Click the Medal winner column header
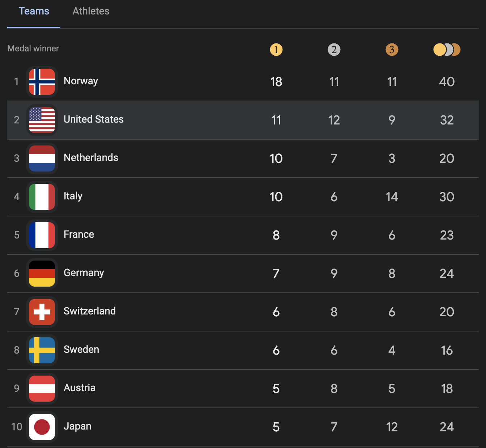The image size is (486, 448). [33, 48]
